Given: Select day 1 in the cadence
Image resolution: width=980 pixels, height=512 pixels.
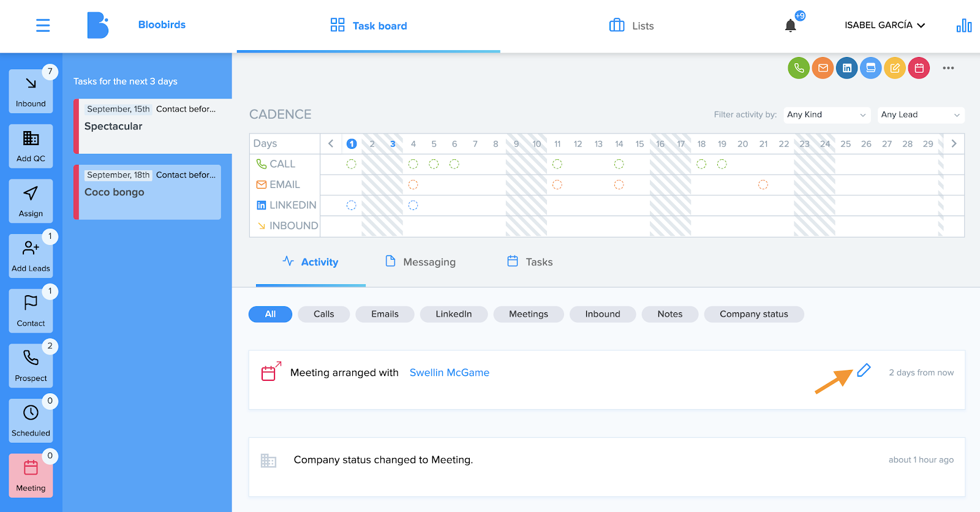Looking at the screenshot, I should [352, 143].
